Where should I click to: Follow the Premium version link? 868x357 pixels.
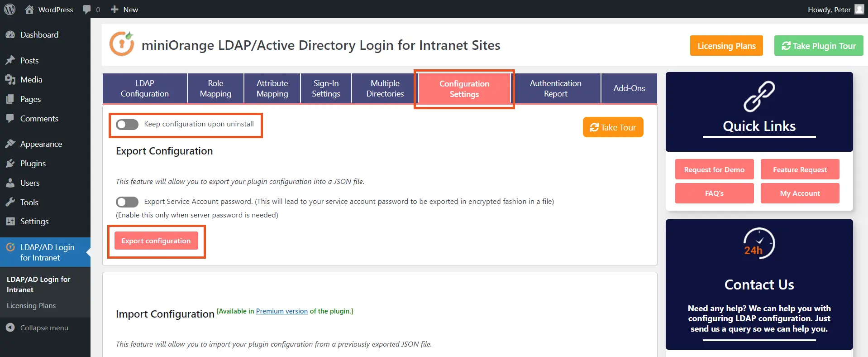pyautogui.click(x=281, y=311)
